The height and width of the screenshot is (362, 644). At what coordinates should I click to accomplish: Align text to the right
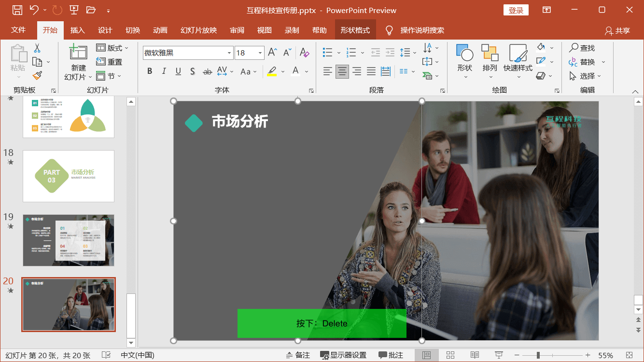[x=357, y=71]
